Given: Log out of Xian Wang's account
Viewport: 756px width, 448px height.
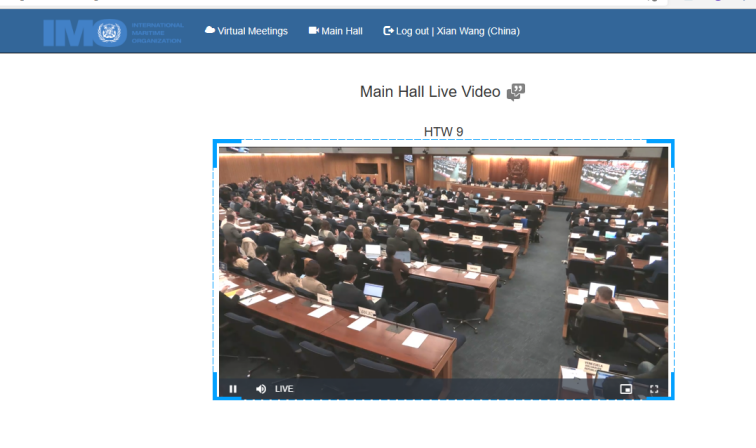Looking at the screenshot, I should click(457, 31).
